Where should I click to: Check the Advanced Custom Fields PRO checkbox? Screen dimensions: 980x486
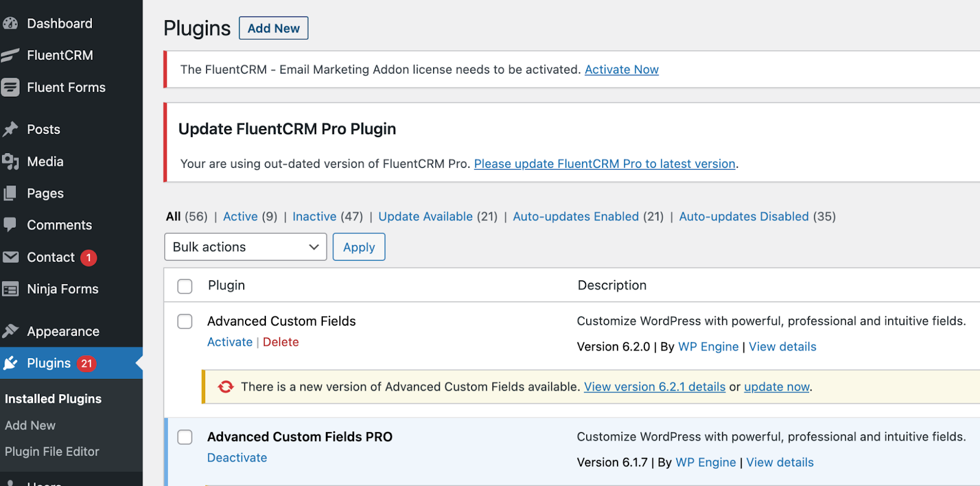tap(185, 437)
